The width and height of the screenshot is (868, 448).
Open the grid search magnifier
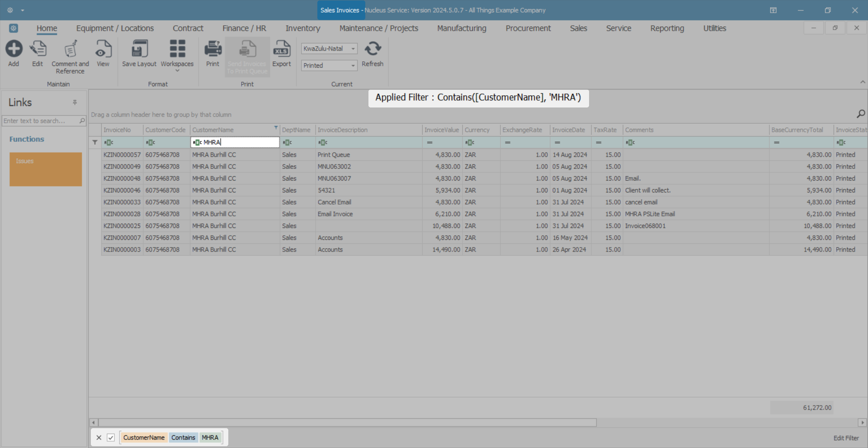(x=861, y=114)
